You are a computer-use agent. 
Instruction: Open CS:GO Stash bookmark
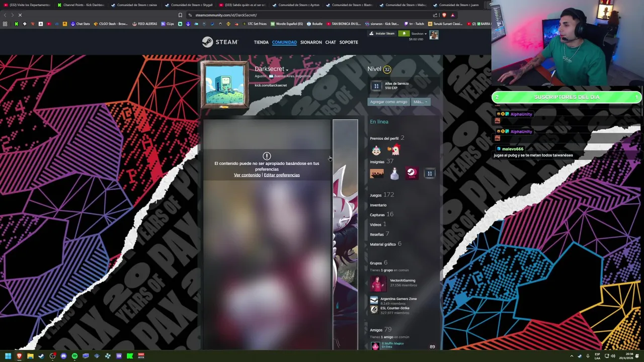tap(111, 24)
